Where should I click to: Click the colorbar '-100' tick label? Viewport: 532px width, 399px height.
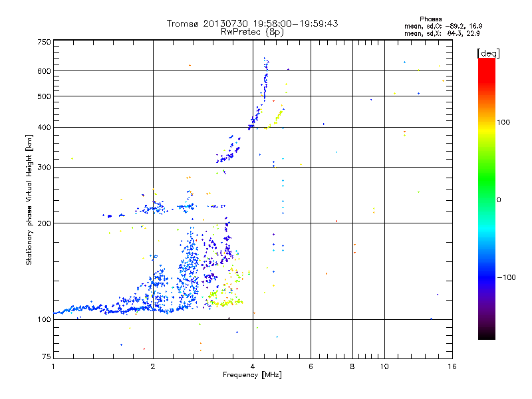coord(506,277)
